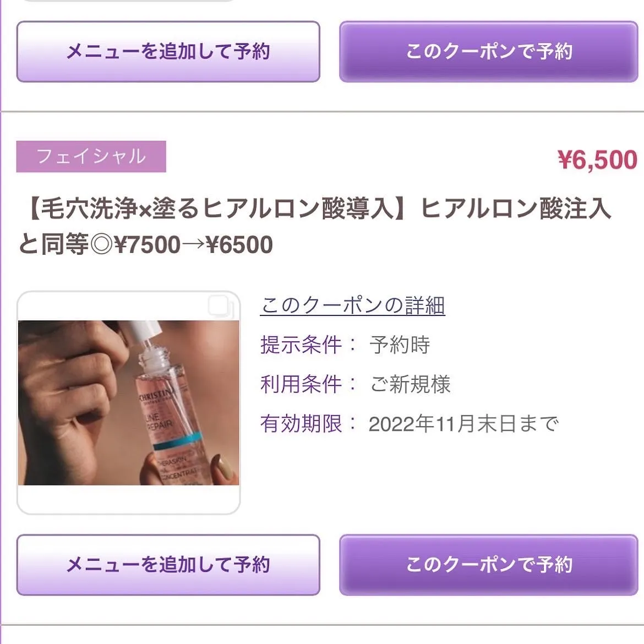Click the 提示条件 label
Screen dimensions: 644x644
click(301, 345)
